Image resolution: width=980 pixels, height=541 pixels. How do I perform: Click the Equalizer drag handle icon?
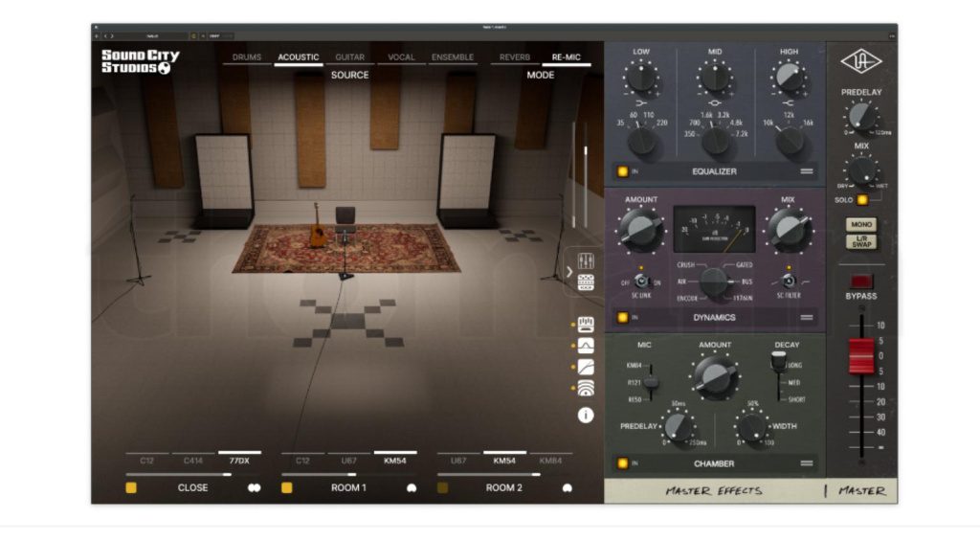(807, 171)
